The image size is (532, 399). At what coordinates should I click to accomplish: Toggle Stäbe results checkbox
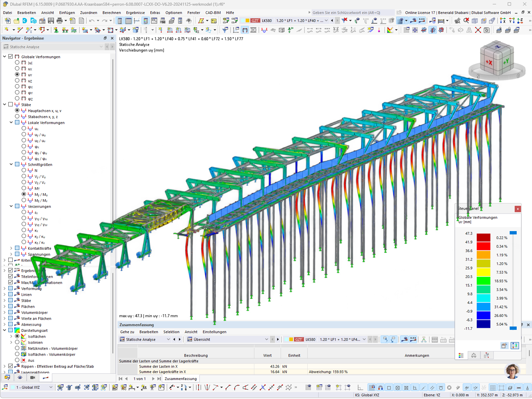pos(11,104)
